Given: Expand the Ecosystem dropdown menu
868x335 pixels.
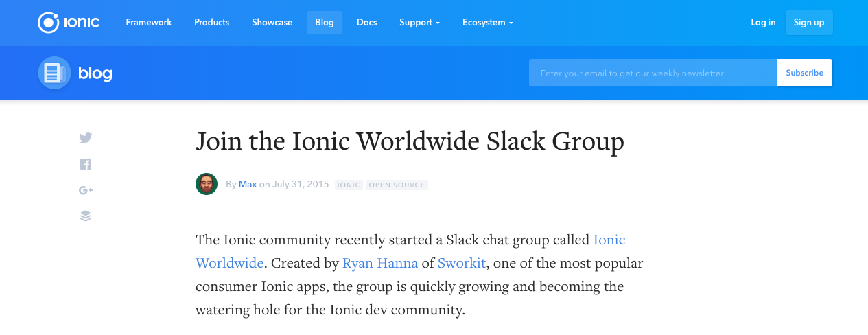Looking at the screenshot, I should click(487, 23).
